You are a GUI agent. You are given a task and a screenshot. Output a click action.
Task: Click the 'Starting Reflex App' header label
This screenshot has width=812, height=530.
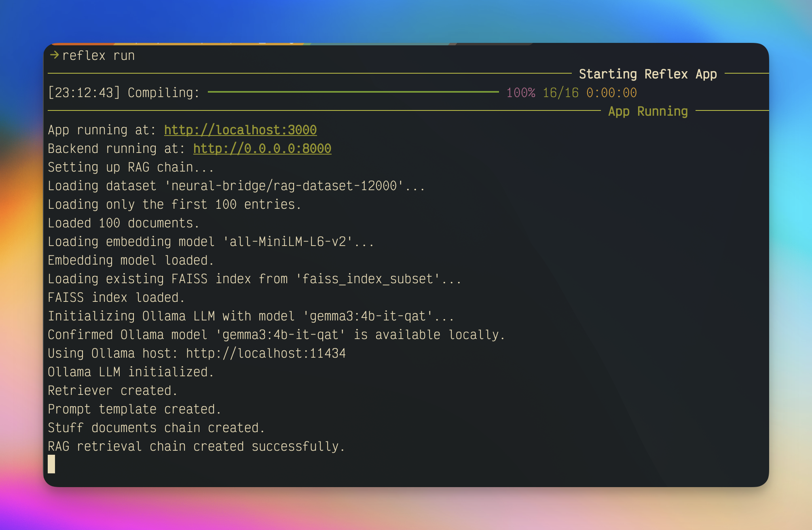(x=647, y=74)
